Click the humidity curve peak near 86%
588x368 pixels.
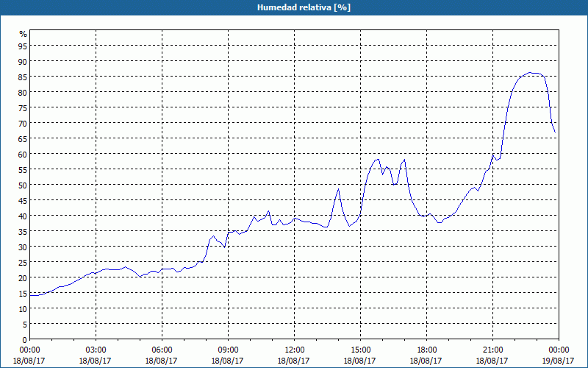530,72
